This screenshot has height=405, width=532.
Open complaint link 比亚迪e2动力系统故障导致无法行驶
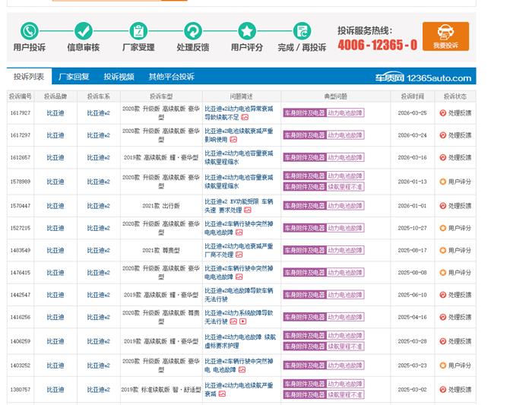coord(239,317)
